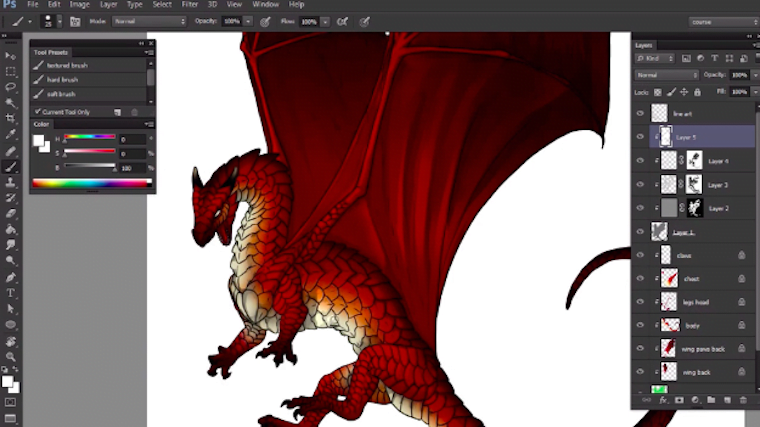Open the Window menu
The height and width of the screenshot is (427, 760).
[265, 5]
